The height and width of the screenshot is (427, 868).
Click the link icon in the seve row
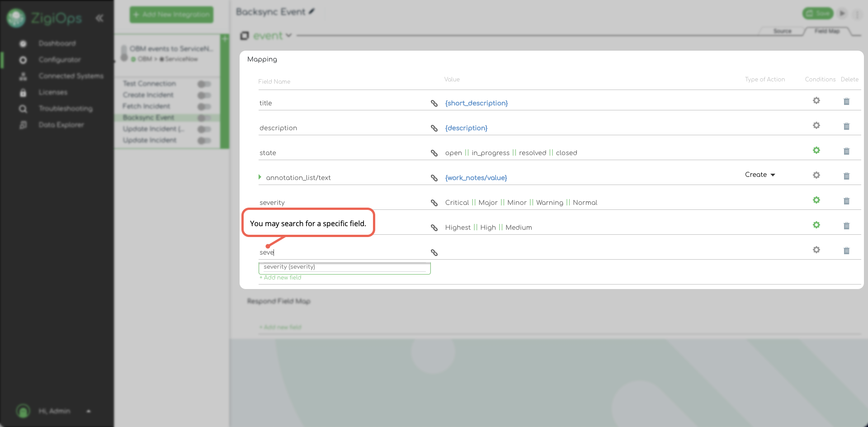[x=434, y=252]
